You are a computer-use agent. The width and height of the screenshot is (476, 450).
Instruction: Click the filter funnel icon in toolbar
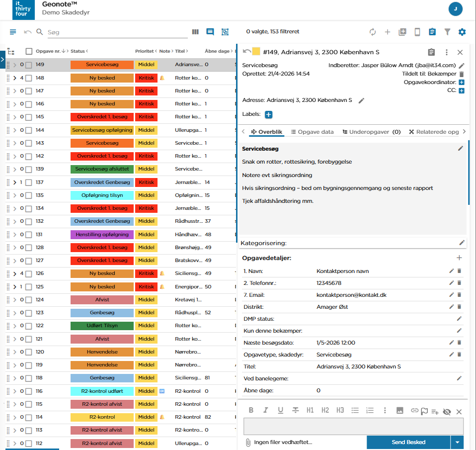[x=447, y=32]
